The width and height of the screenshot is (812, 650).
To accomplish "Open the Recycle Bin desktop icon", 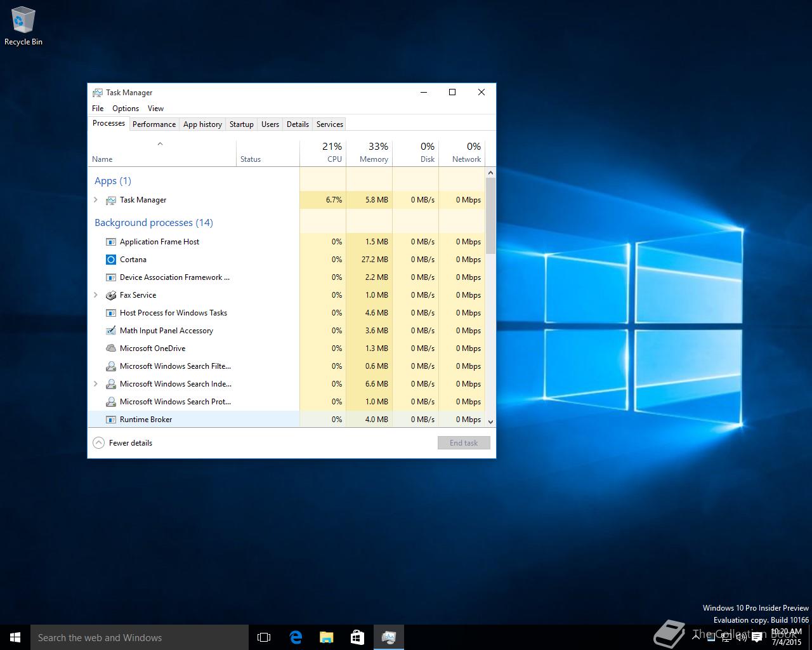I will (23, 25).
